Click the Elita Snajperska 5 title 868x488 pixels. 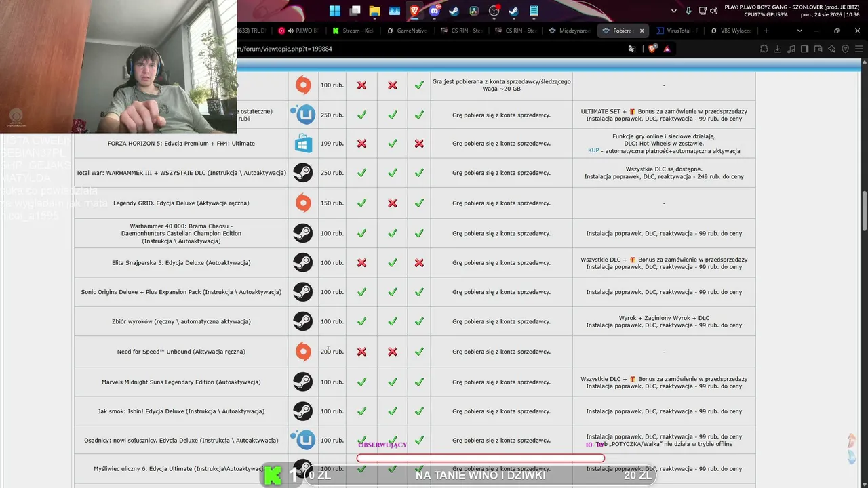(x=181, y=263)
